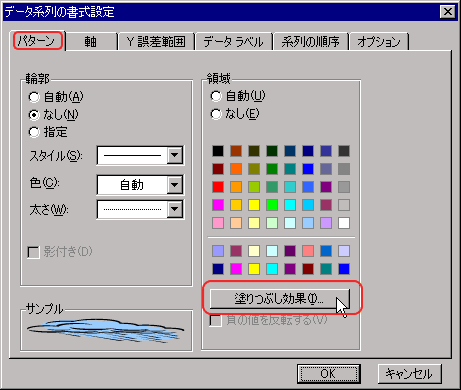
Task: Expand the 太さ(W) line weight dropdown
Action: [x=175, y=209]
